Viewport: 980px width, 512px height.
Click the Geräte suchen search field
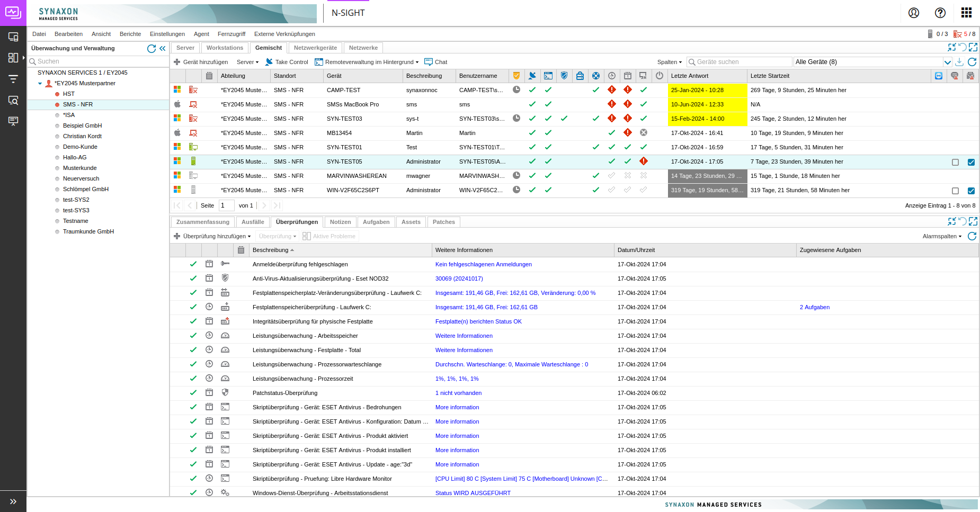[x=740, y=62]
